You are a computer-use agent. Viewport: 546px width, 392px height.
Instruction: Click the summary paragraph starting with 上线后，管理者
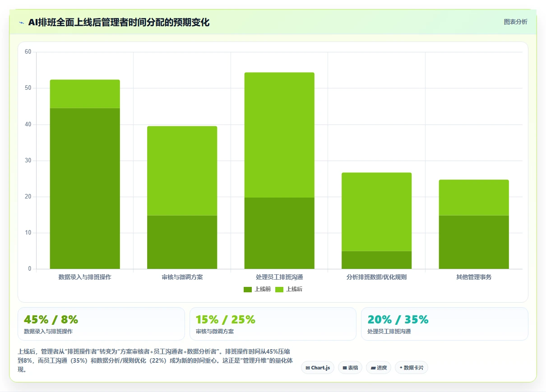coord(156,360)
